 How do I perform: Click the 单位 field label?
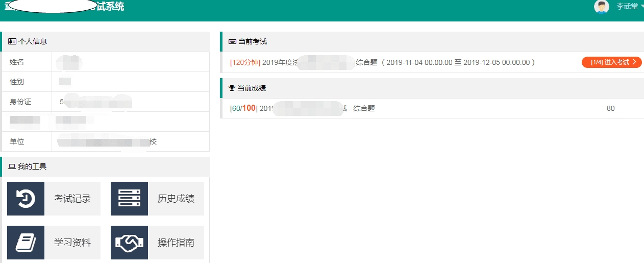17,141
